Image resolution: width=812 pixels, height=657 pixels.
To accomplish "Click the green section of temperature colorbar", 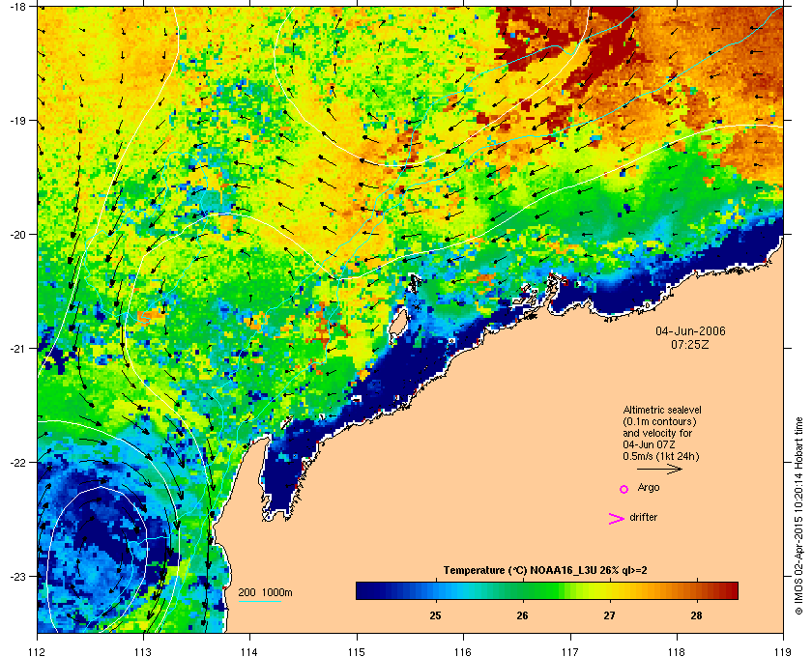I will 534,590.
